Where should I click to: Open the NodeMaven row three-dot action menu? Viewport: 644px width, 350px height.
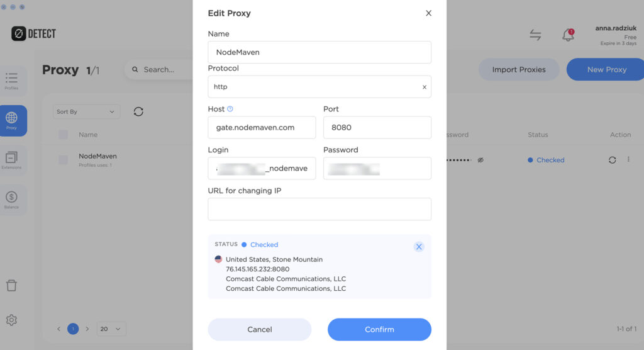coord(628,160)
